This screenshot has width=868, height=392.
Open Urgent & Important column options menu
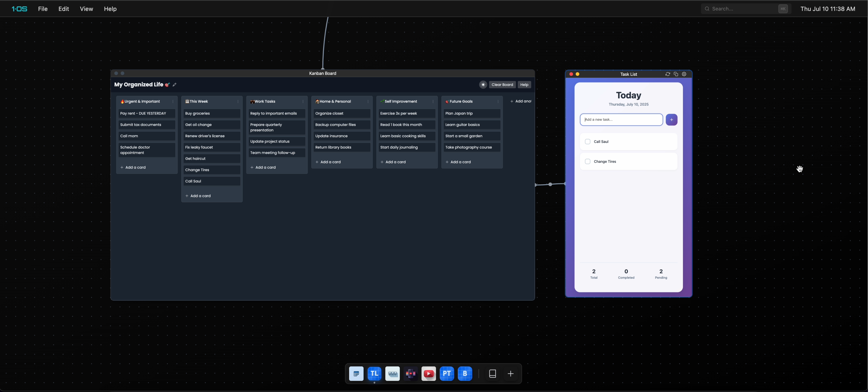click(173, 101)
